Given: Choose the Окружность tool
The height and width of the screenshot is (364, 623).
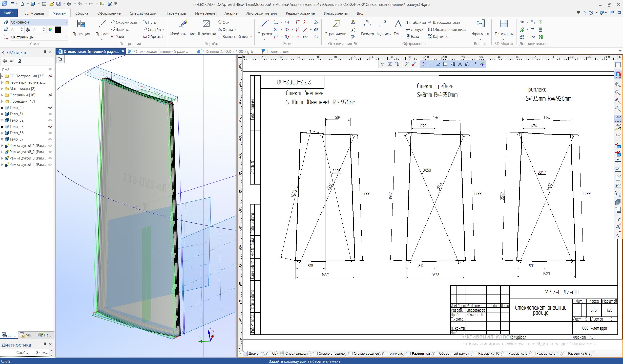Looking at the screenshot, I should pyautogui.click(x=124, y=22).
